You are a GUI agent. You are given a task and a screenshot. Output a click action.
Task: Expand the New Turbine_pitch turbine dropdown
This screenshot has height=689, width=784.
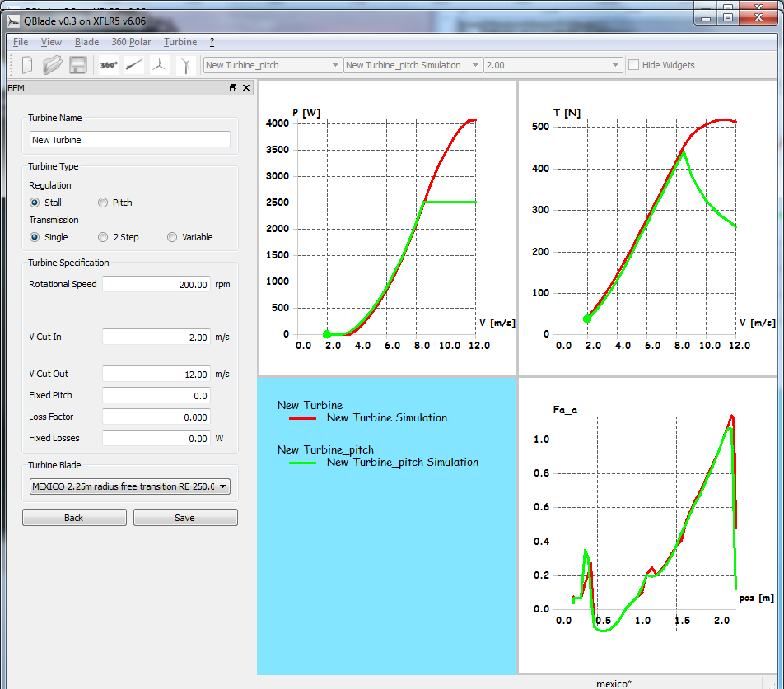click(273, 65)
